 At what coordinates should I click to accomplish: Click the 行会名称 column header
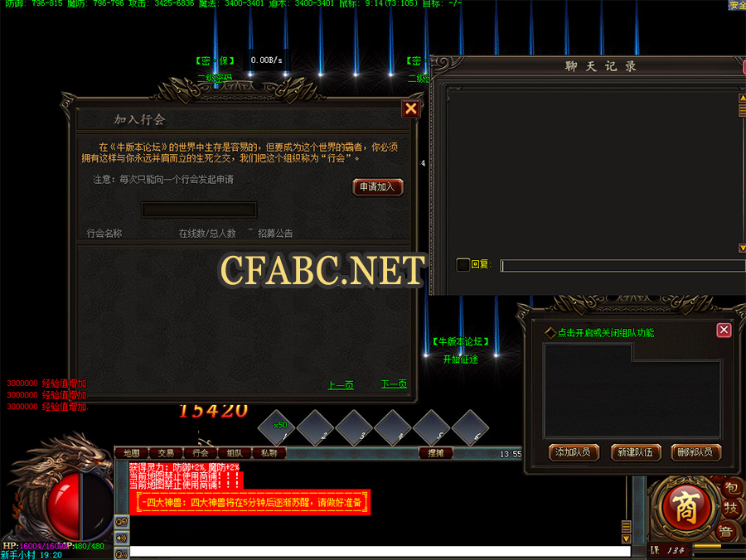104,234
